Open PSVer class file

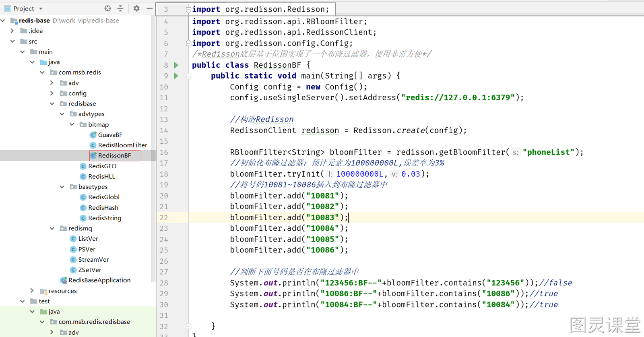(87, 249)
